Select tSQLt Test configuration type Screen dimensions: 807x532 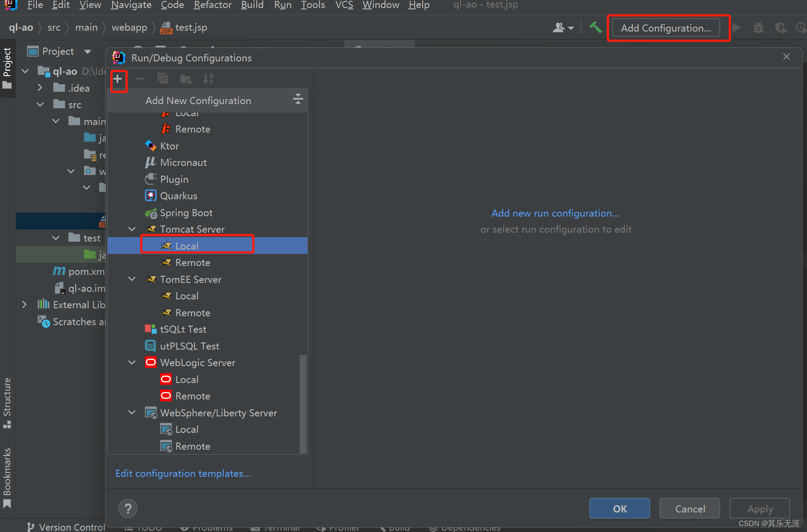pyautogui.click(x=207, y=329)
